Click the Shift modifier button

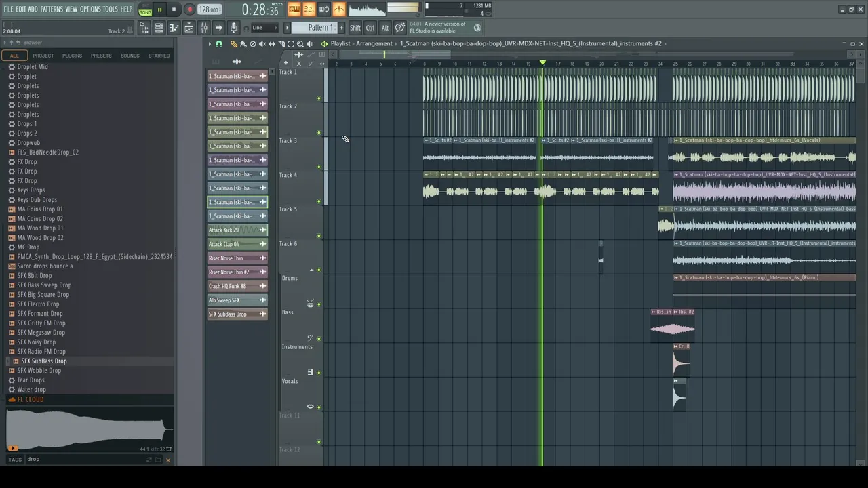point(355,28)
